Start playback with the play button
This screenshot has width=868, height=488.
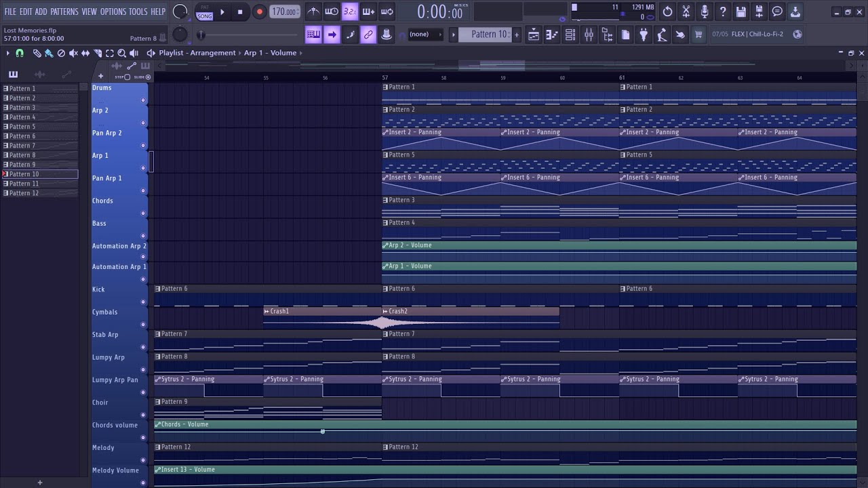222,12
